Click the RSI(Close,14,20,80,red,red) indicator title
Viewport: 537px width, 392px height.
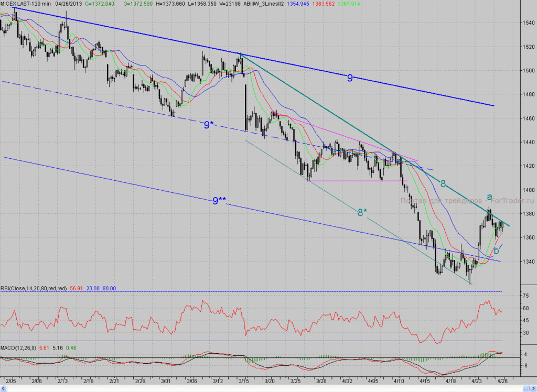click(x=33, y=289)
